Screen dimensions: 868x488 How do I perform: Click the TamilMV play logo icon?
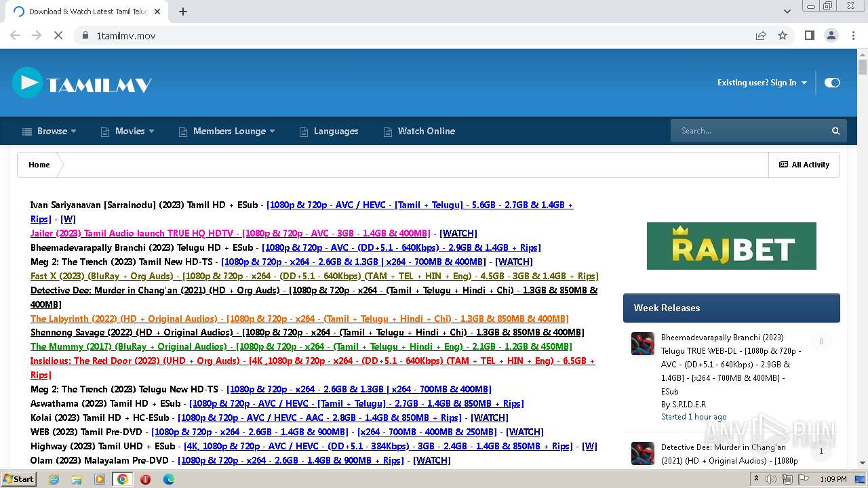28,83
